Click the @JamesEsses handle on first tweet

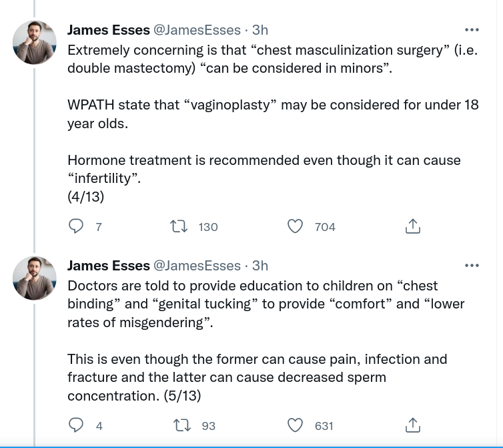(197, 30)
